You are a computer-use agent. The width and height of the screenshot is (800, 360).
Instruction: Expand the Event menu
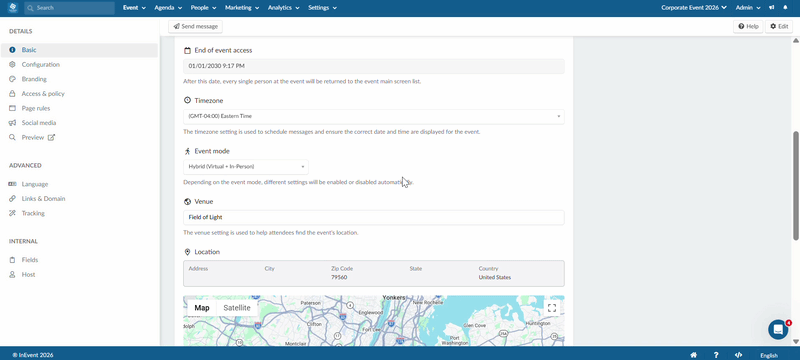[x=135, y=8]
